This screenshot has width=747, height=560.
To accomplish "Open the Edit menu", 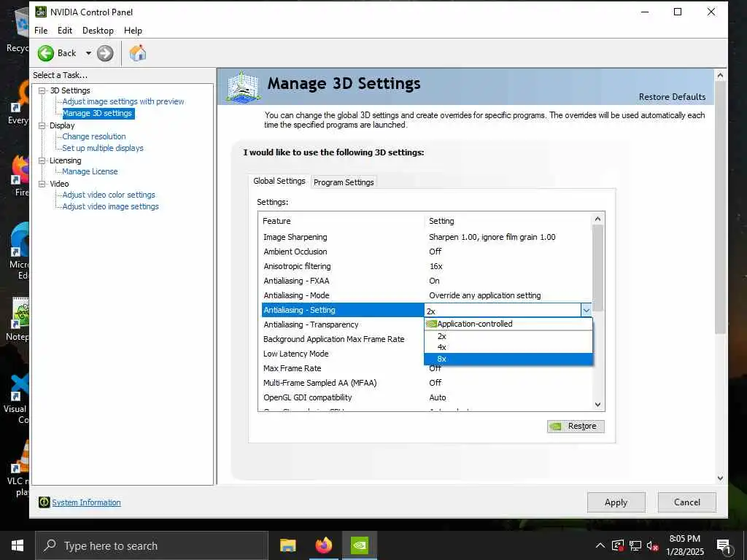I will (65, 31).
